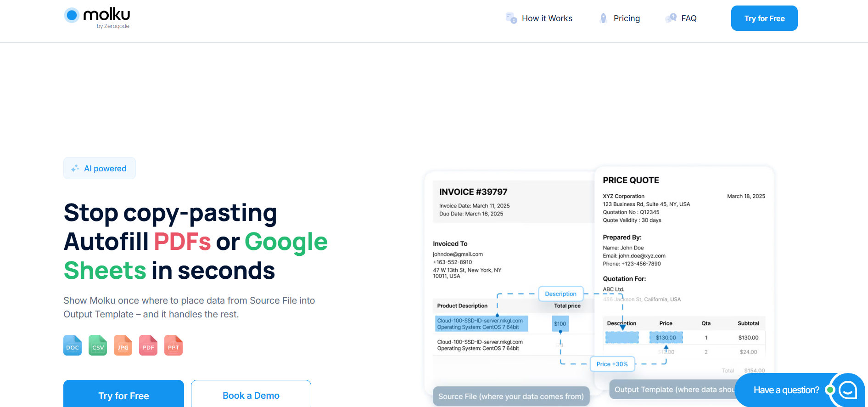Click the Price +30% tag
Viewport: 868px width, 407px height.
[612, 364]
